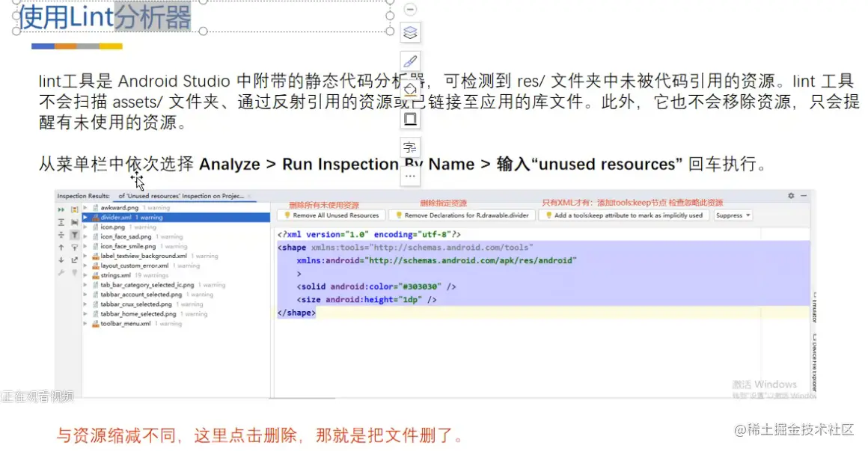Open the Suppress dropdown
This screenshot has width=868, height=451.
733,215
